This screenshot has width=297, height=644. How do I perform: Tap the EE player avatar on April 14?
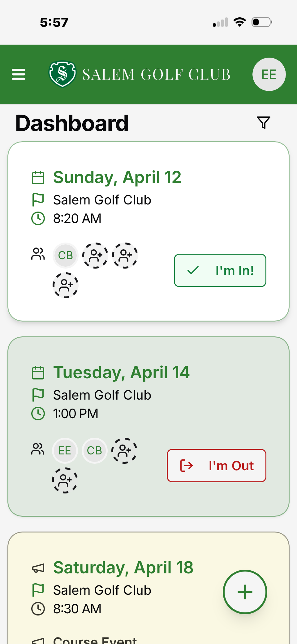(x=65, y=451)
